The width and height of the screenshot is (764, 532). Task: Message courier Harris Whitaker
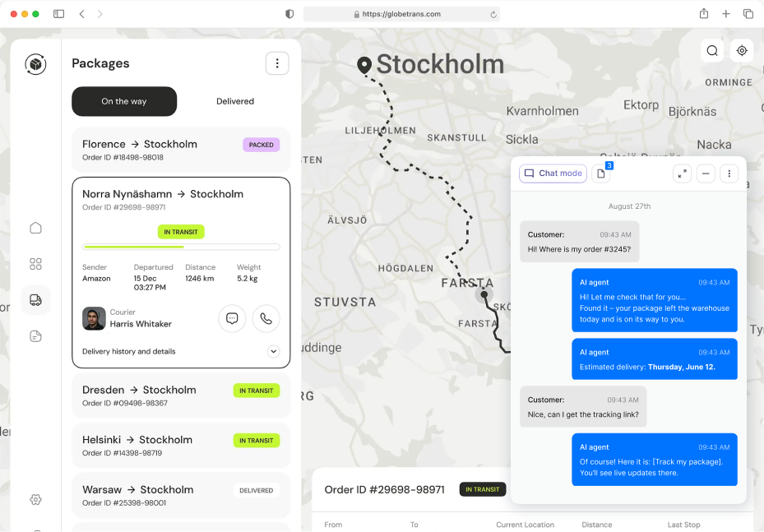click(x=232, y=318)
